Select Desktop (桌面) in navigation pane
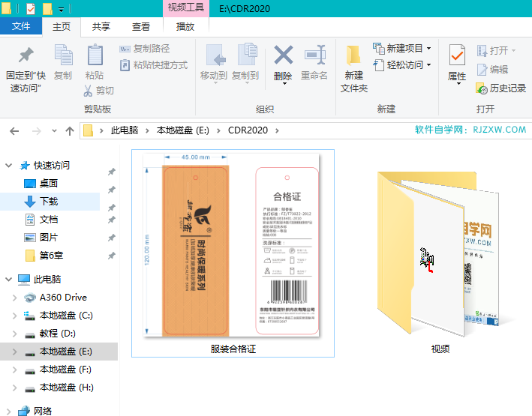The height and width of the screenshot is (416, 532). click(41, 184)
